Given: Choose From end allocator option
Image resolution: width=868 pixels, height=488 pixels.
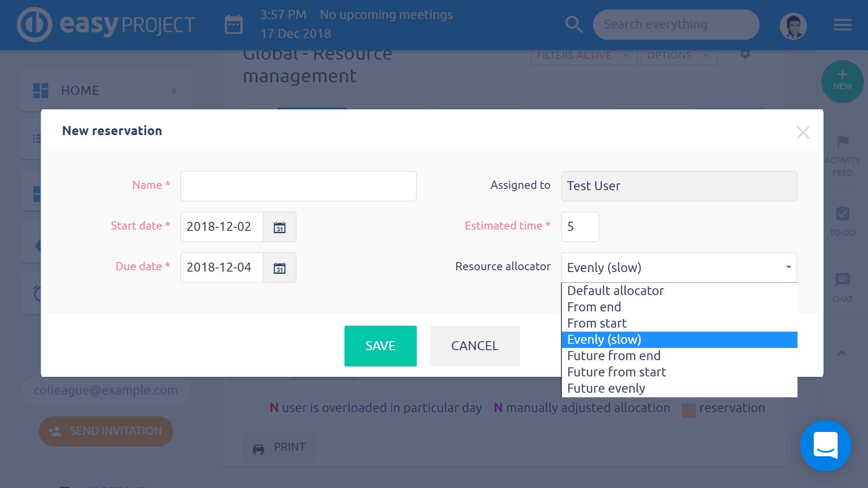Looking at the screenshot, I should 594,307.
